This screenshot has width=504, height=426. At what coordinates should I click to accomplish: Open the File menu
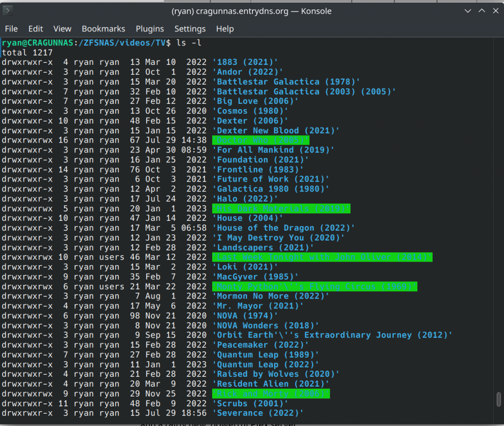pyautogui.click(x=11, y=29)
